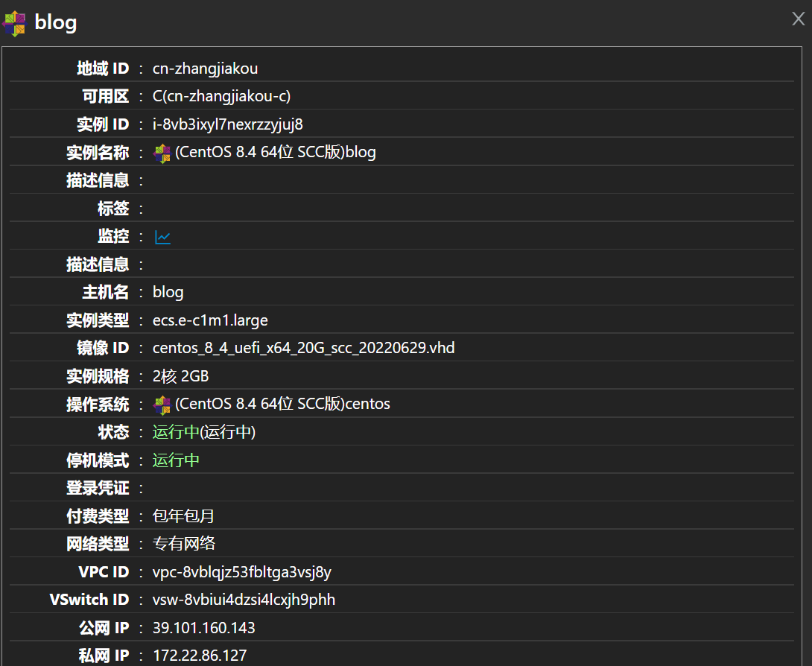The image size is (812, 666).
Task: Select the public IP 39.101.160.143
Action: (x=203, y=628)
